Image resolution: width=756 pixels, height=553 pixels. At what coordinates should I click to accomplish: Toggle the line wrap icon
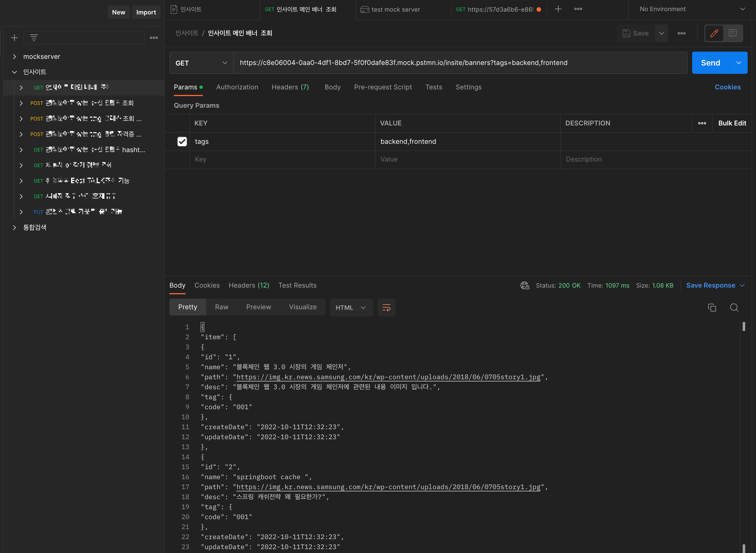(386, 307)
